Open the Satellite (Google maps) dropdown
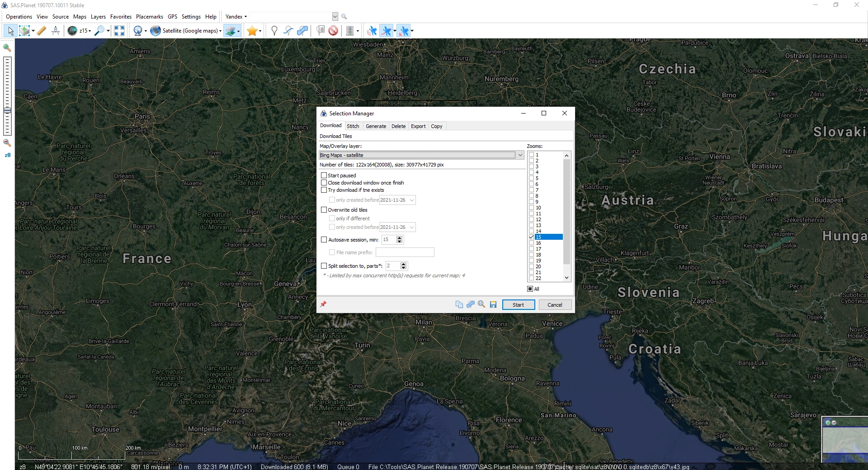Screen dimensions: 868x470 pyautogui.click(x=220, y=31)
